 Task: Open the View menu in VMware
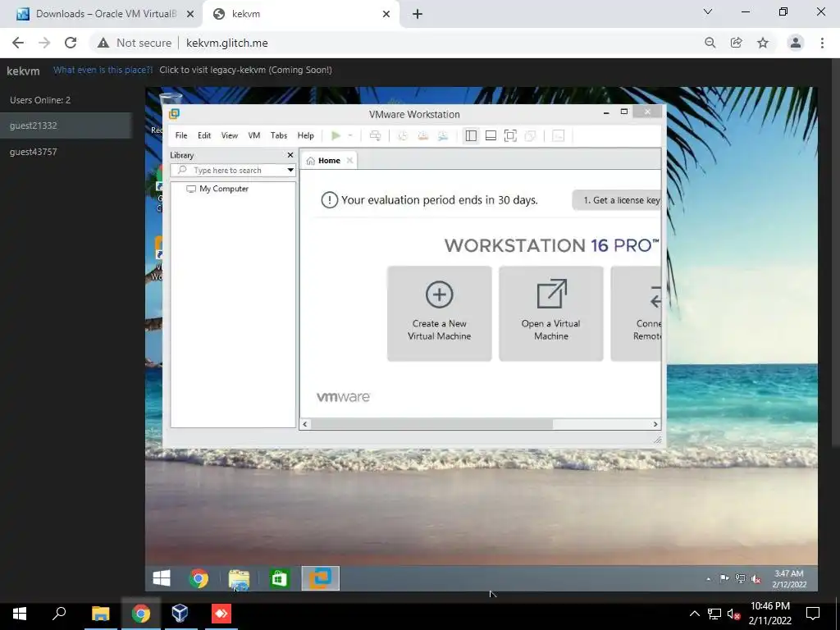(230, 135)
